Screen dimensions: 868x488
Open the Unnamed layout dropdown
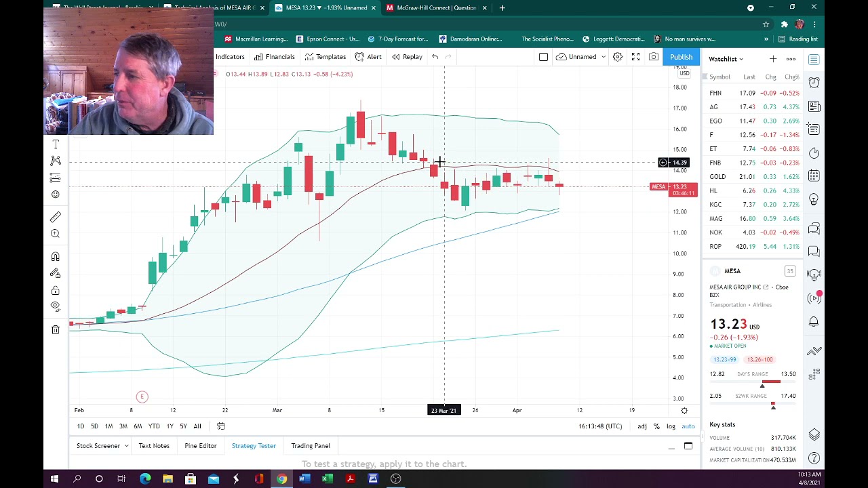tap(581, 57)
